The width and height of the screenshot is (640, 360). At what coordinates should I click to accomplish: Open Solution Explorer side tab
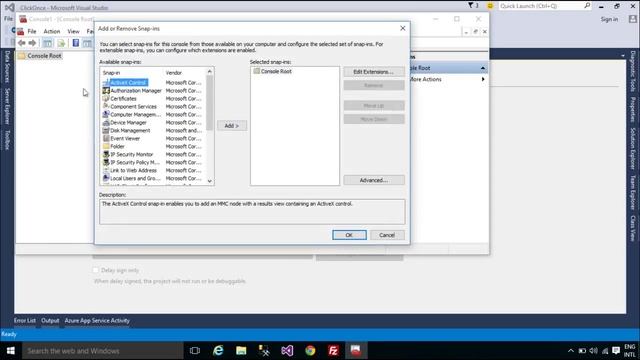pos(633,148)
